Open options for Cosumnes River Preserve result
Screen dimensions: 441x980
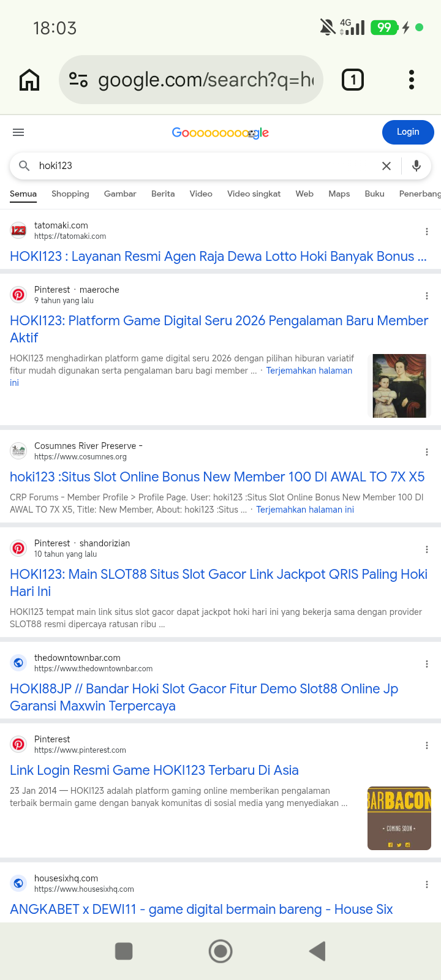[427, 452]
